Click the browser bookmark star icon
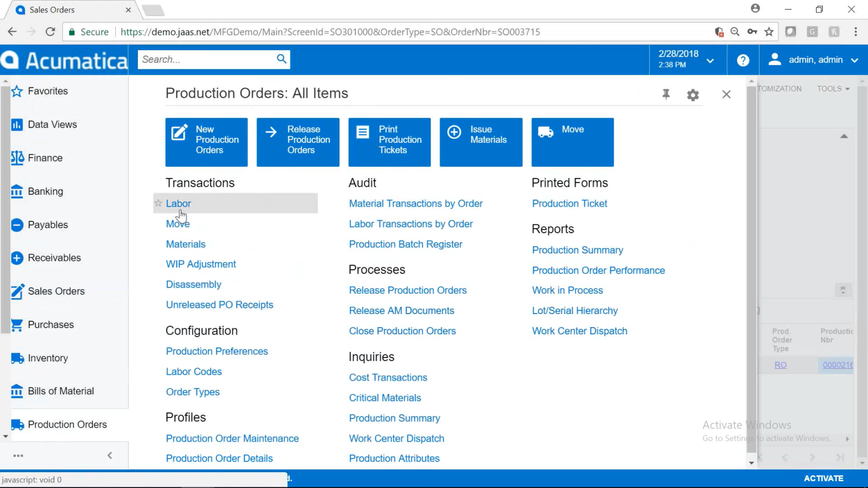868x488 pixels. (769, 32)
